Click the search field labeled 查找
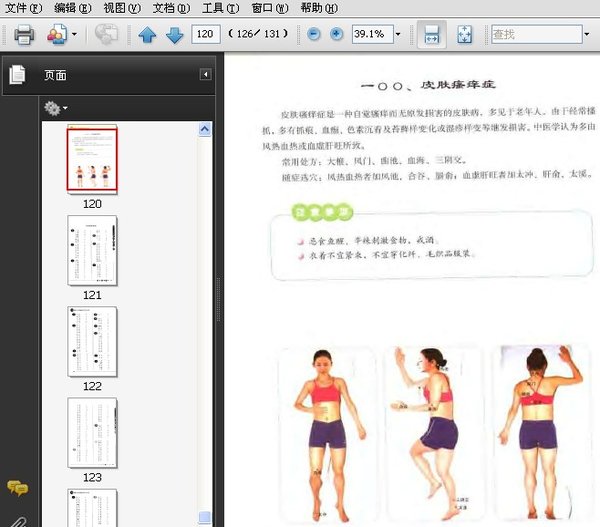Screen dimensions: 600x527 (x=537, y=34)
